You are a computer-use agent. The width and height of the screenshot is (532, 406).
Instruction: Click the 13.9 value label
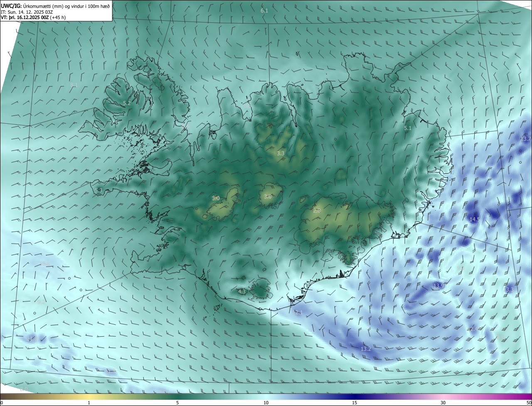[439, 286]
